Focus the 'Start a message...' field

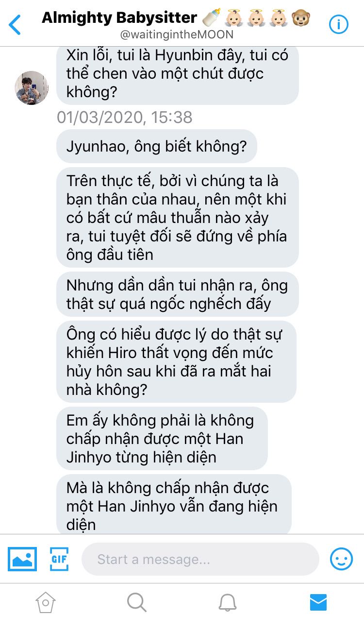pos(200,559)
